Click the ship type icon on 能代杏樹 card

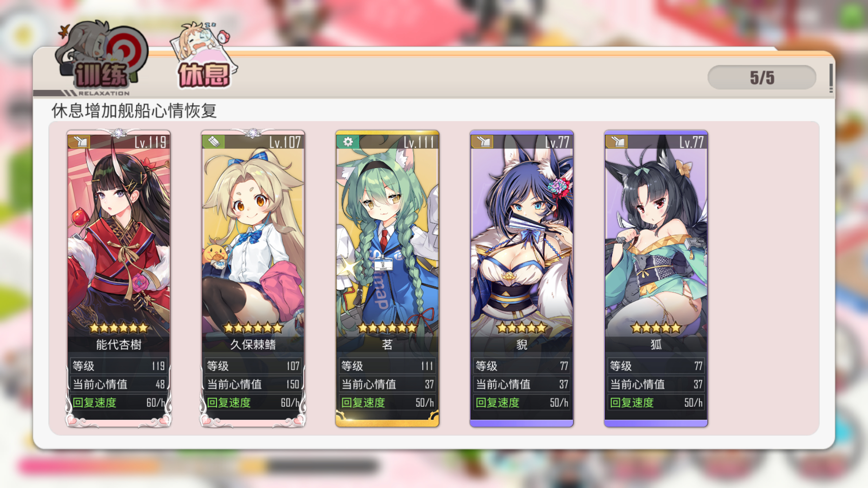(79, 142)
